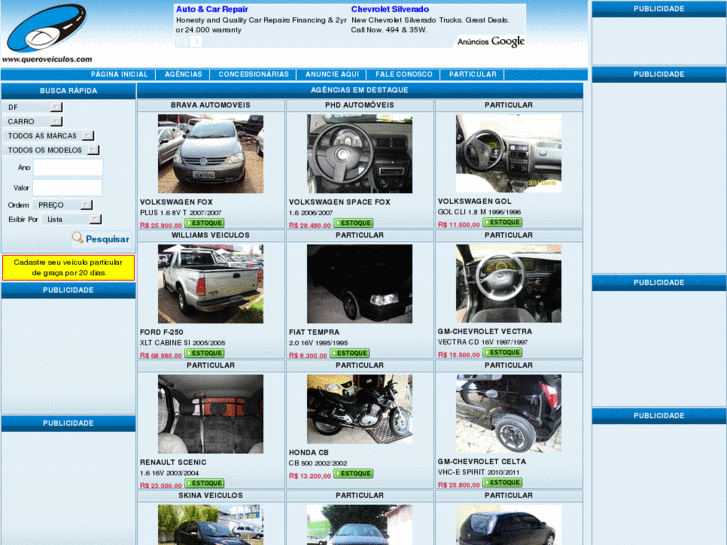Click the VOLKSWAGEN FOX title text

[176, 202]
